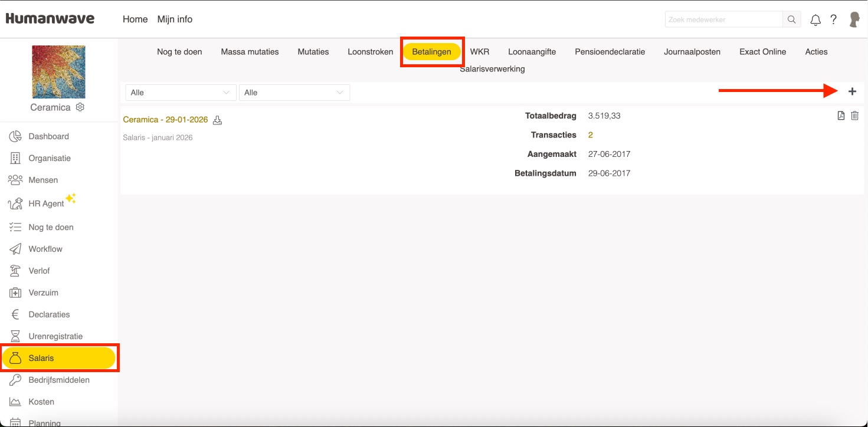
Task: Select the Betalingen tab
Action: coord(432,52)
